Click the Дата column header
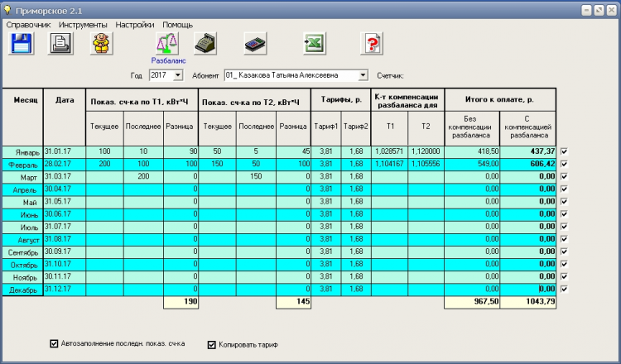 (x=64, y=117)
